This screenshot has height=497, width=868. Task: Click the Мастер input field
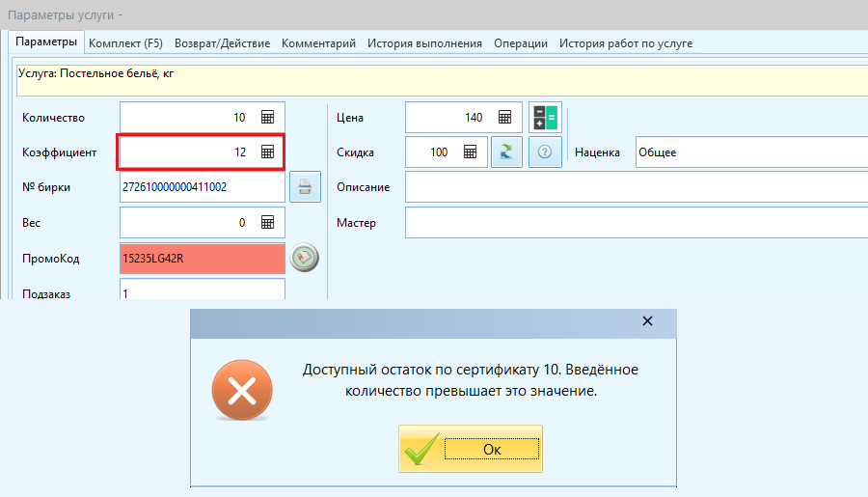tap(637, 222)
